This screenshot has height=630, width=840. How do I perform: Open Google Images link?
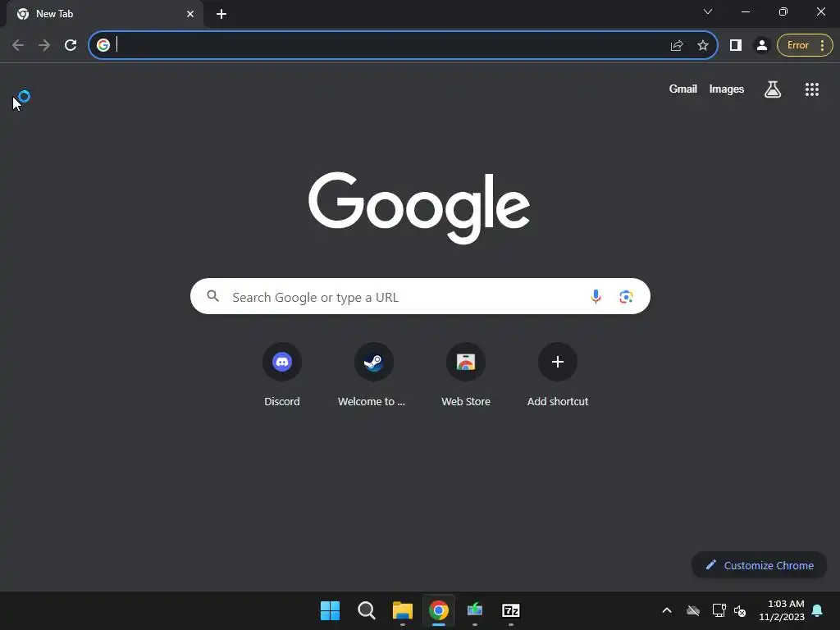pyautogui.click(x=727, y=89)
